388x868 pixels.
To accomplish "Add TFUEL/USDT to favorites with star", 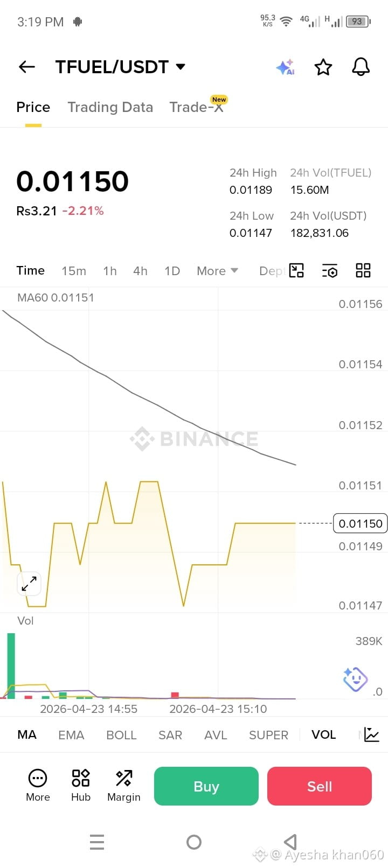I will [323, 67].
